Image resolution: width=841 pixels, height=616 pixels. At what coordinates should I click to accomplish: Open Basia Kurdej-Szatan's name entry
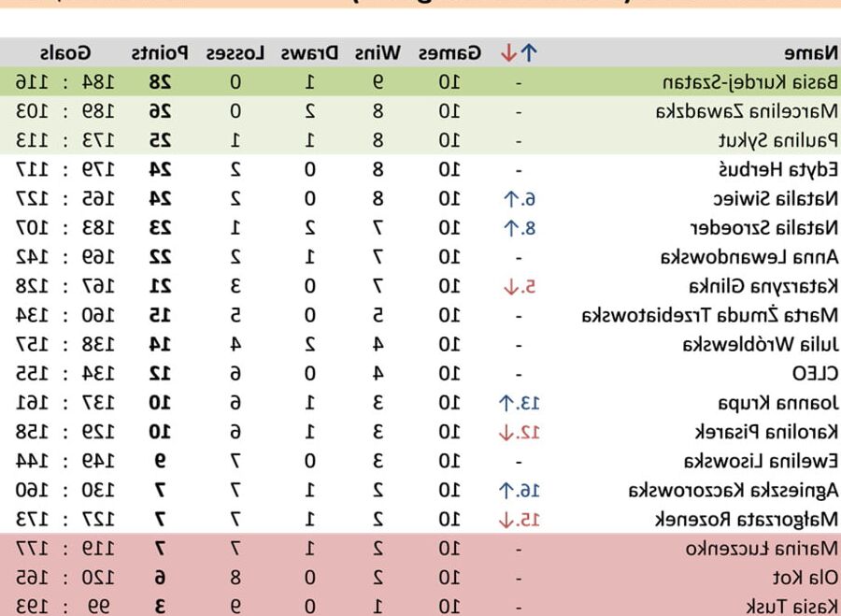[749, 82]
